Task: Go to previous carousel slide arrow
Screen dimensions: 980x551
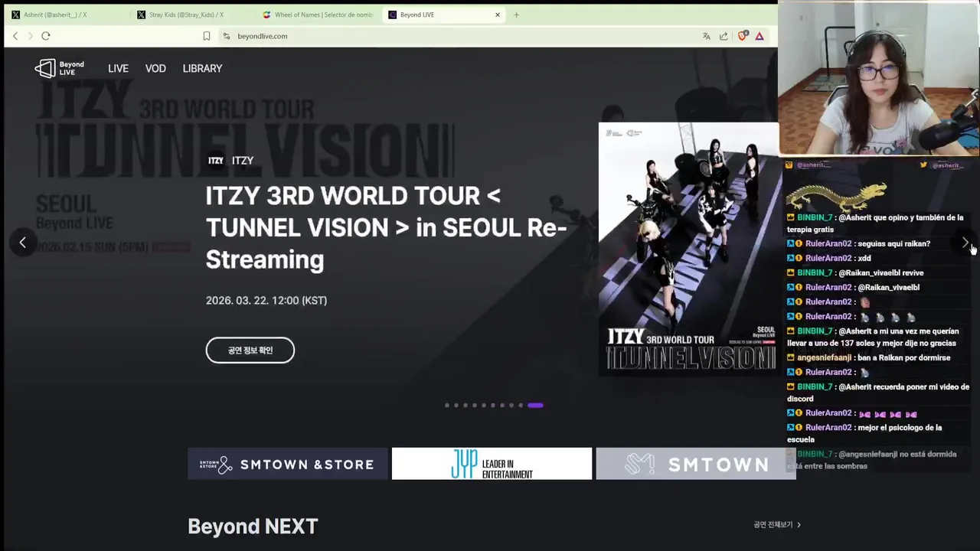Action: [x=23, y=243]
